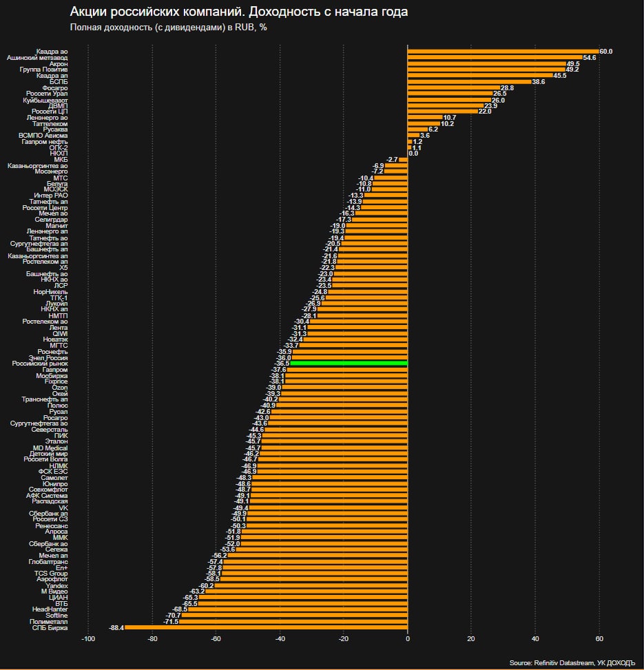Select the "QIWI" label
This screenshot has height=670, width=644.
click(60, 334)
